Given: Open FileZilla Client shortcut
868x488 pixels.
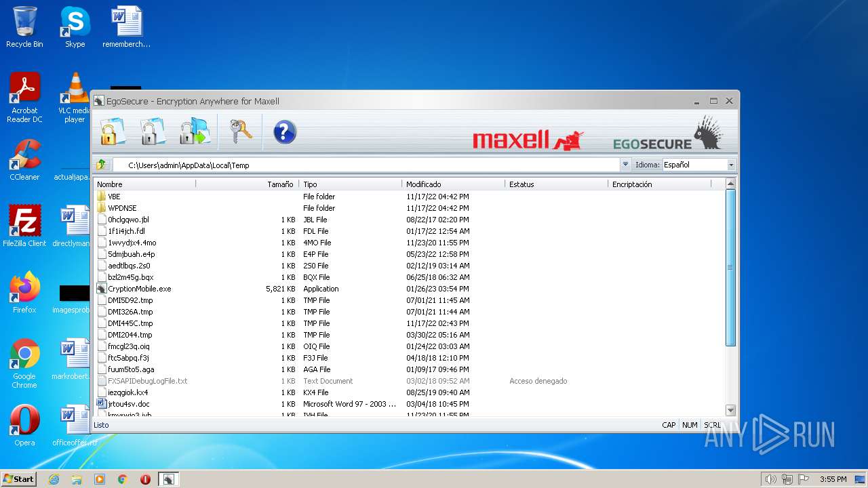Looking at the screenshot, I should pos(24,226).
